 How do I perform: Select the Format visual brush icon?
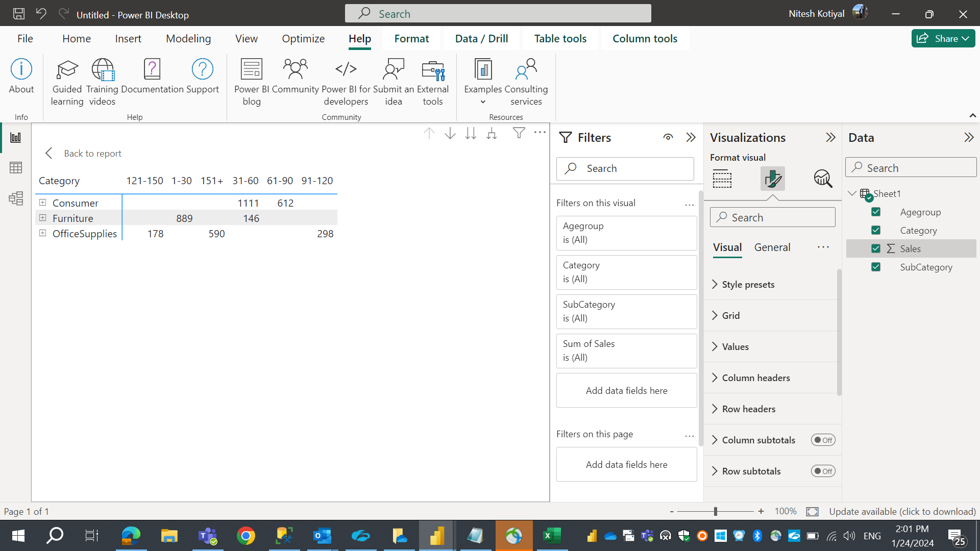[x=773, y=179]
